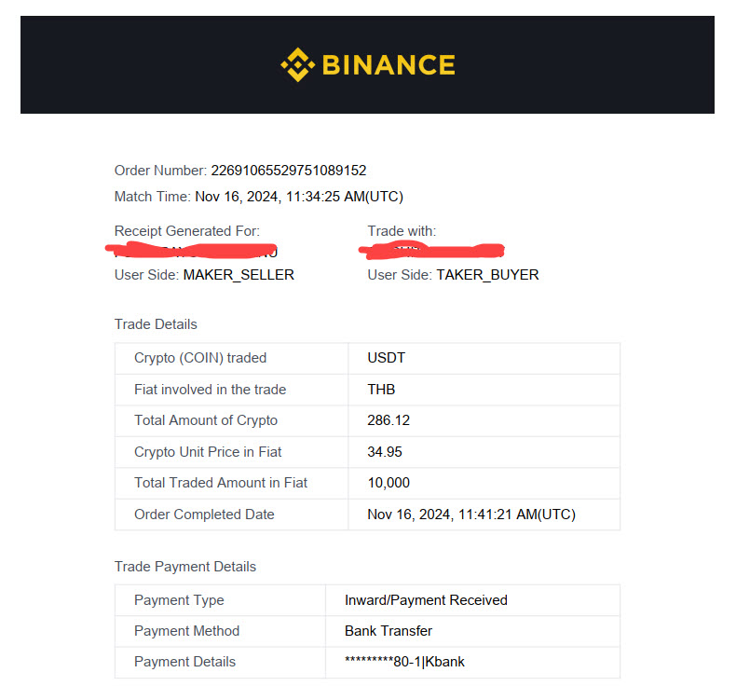Click the MAKER_SELLER user side value
The width and height of the screenshot is (750, 700).
point(239,275)
